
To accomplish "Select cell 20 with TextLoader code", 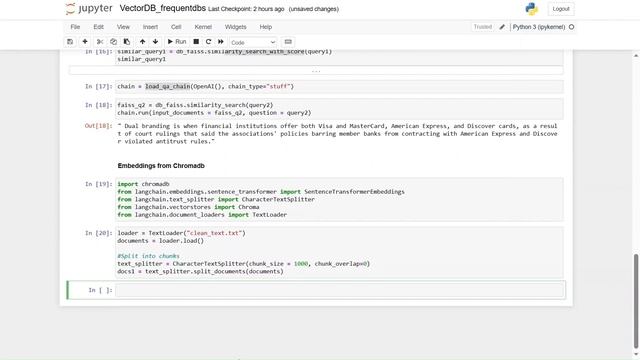I will pos(340,252).
